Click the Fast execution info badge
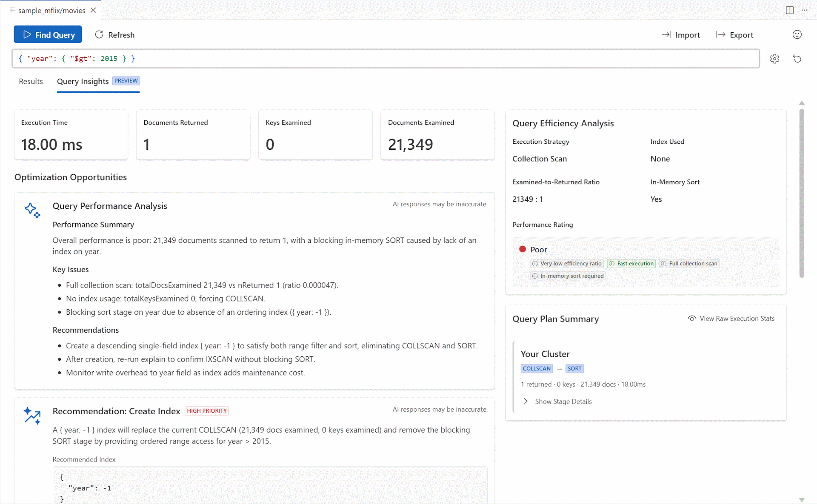 [631, 264]
